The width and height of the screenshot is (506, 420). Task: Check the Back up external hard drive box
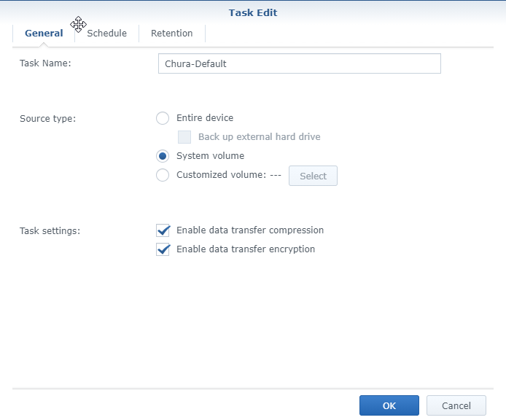[x=184, y=137]
